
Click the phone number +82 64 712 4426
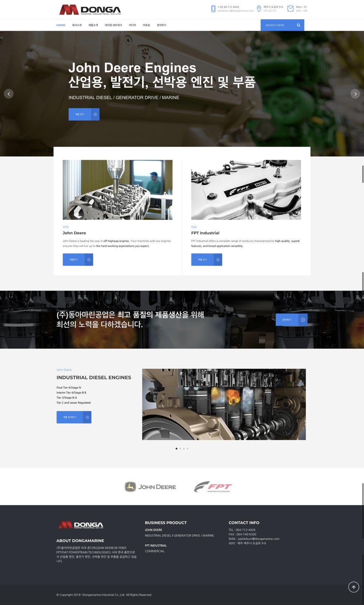click(228, 7)
